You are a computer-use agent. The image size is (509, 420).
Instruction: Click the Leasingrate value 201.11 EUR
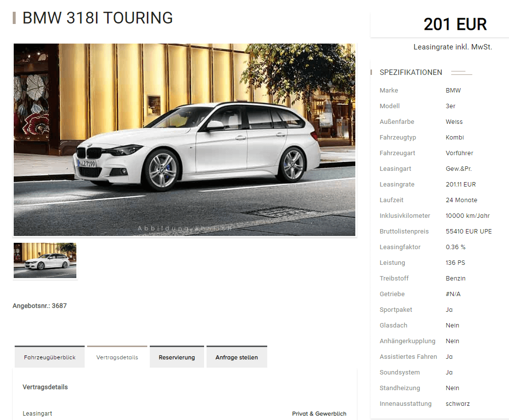pyautogui.click(x=461, y=185)
